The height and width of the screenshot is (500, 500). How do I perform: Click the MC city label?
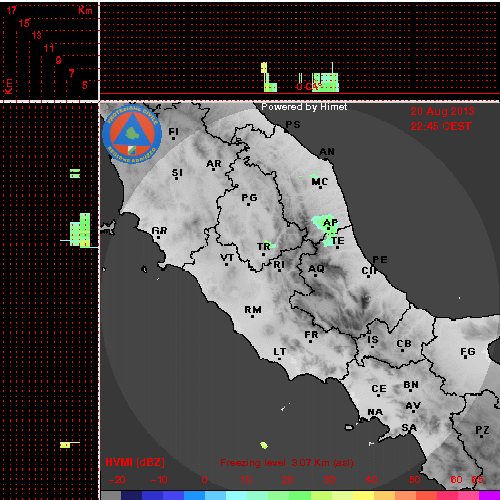pyautogui.click(x=320, y=182)
